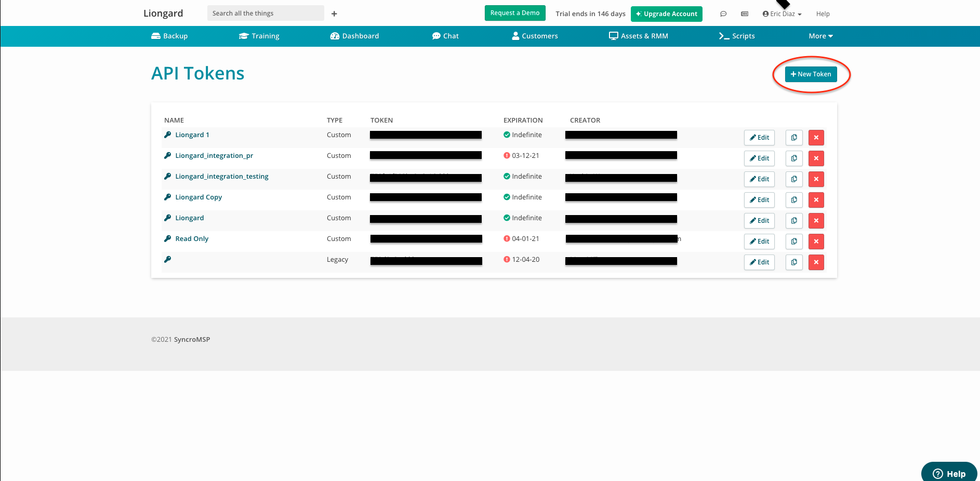Viewport: 980px width, 481px height.
Task: Open the Liongard_integration_pr link
Action: click(x=214, y=155)
